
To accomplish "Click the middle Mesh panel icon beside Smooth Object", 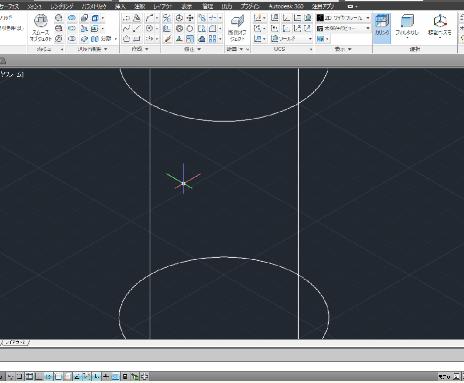I will [x=59, y=29].
